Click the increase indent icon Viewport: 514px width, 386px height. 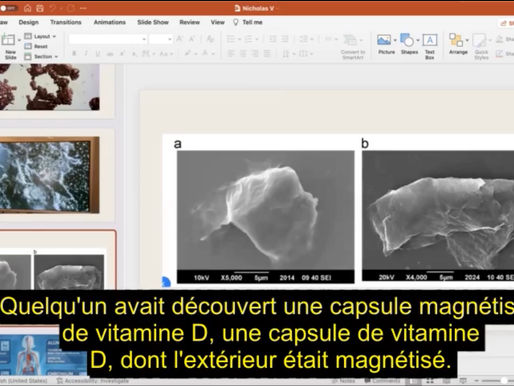point(285,39)
